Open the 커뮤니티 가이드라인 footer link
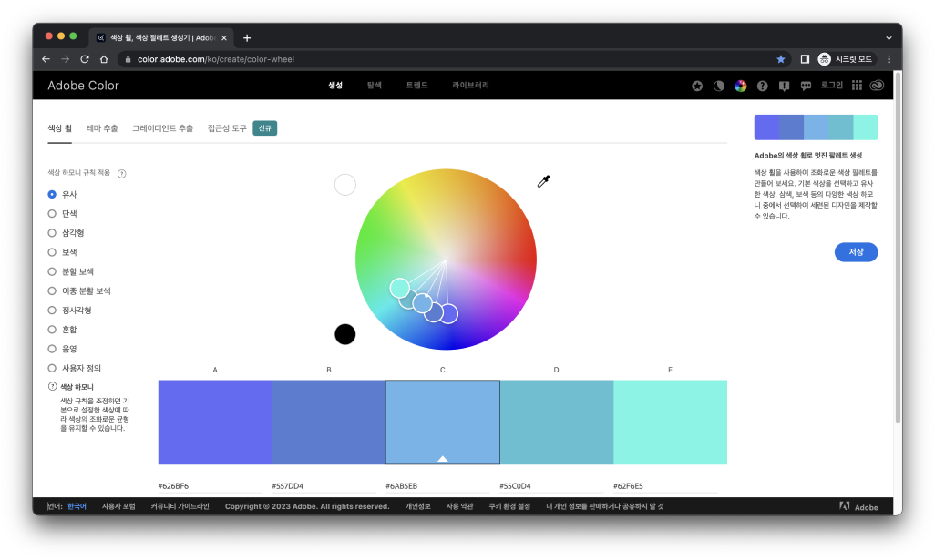 pos(180,506)
